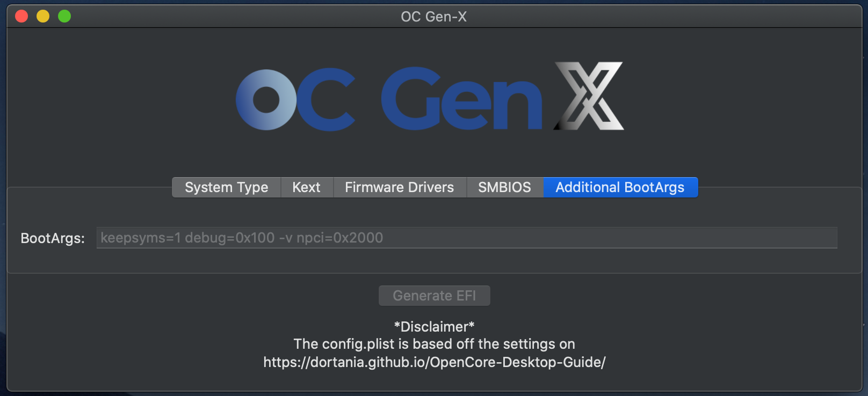The image size is (868, 396).
Task: Click the Generate EFI button
Action: (434, 296)
